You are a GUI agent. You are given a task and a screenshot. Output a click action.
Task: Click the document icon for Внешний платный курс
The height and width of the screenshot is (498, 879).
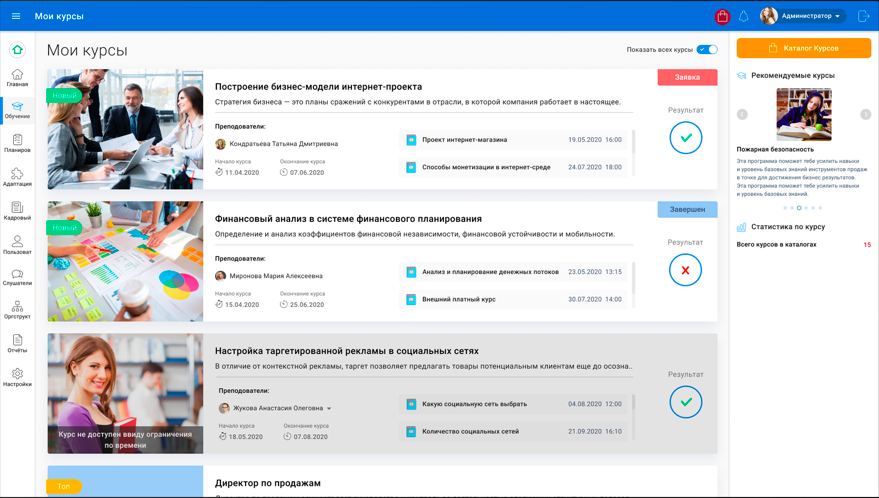[x=411, y=299]
